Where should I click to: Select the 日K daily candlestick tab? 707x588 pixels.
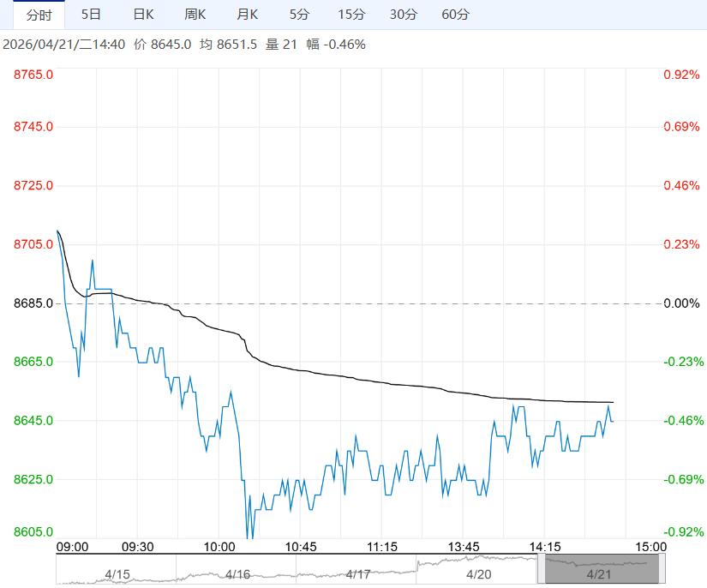143,15
